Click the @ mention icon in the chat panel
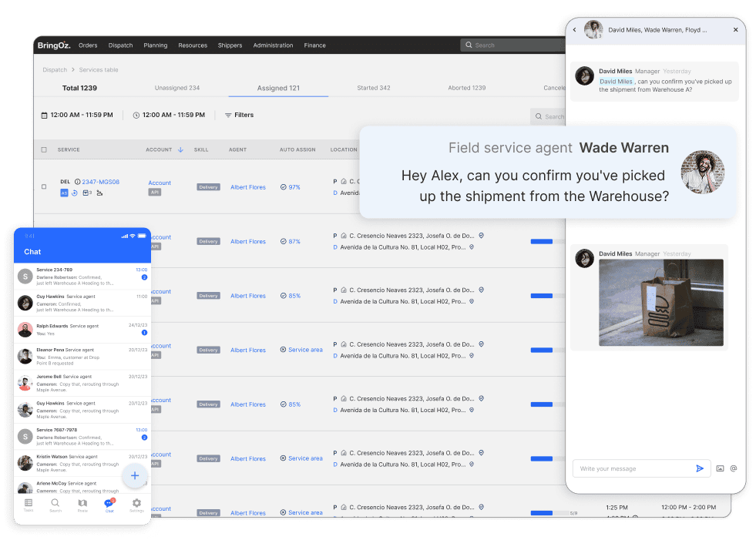The image size is (756, 540). [734, 468]
